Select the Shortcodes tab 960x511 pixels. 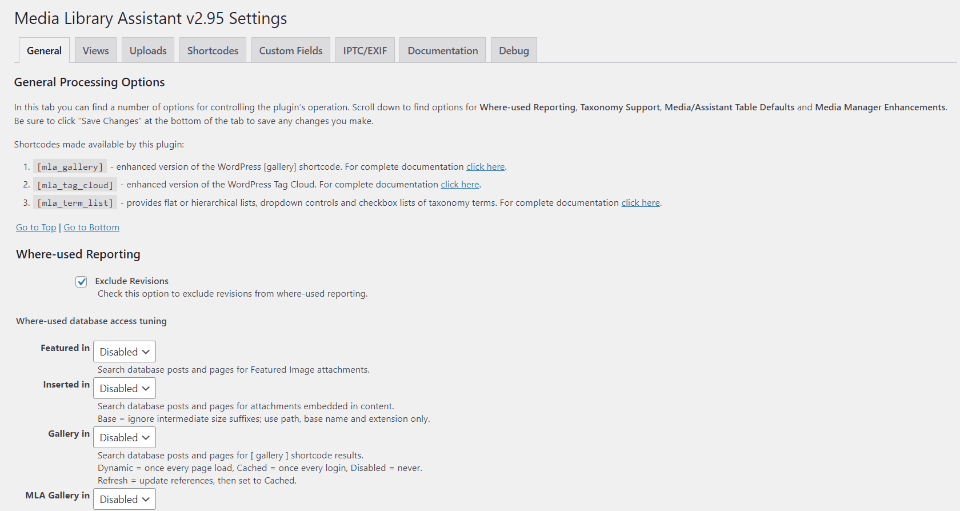(x=213, y=51)
